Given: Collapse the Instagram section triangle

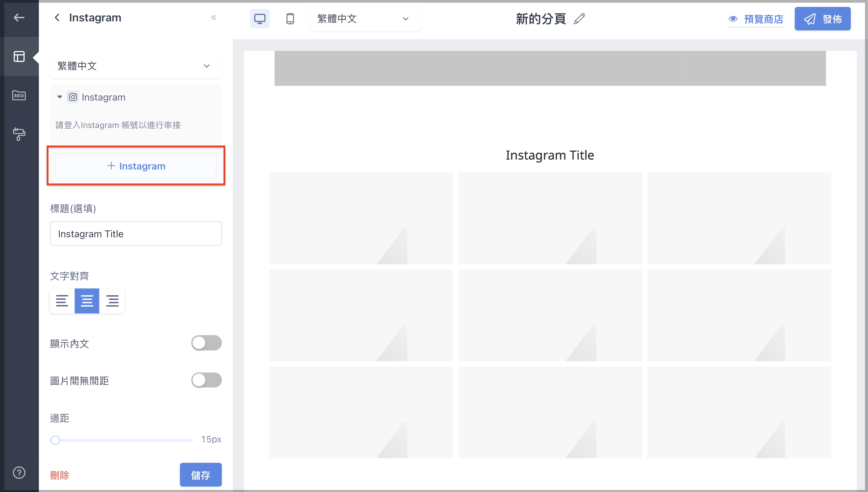Looking at the screenshot, I should click(x=59, y=97).
